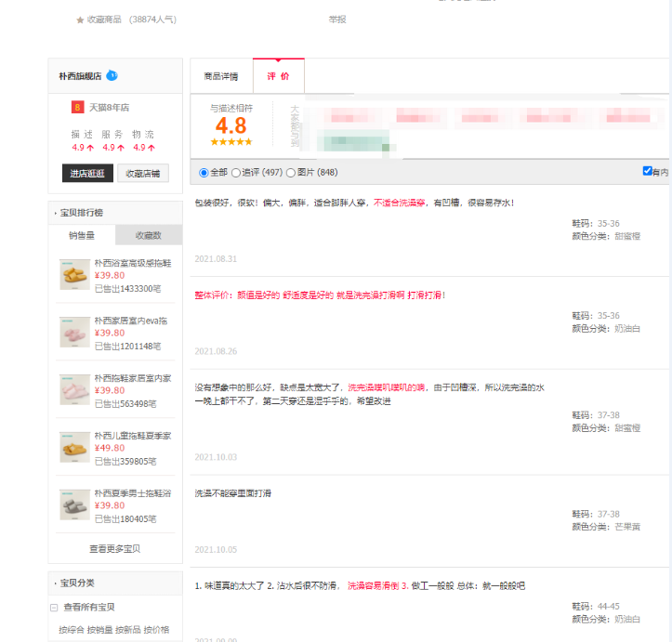This screenshot has height=642, width=672.
Task: Open thumbnail of 朴西拖鞋家居室内家
Action: click(x=74, y=389)
